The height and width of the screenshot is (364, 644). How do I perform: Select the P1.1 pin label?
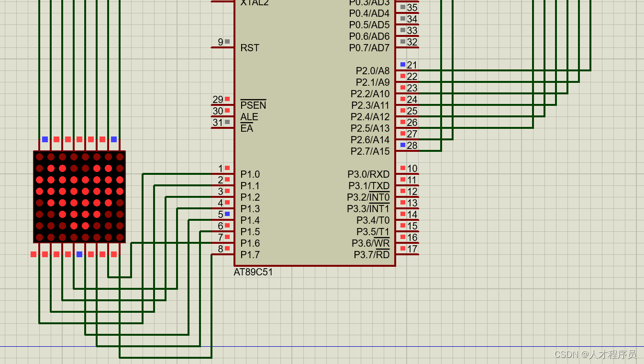(250, 186)
